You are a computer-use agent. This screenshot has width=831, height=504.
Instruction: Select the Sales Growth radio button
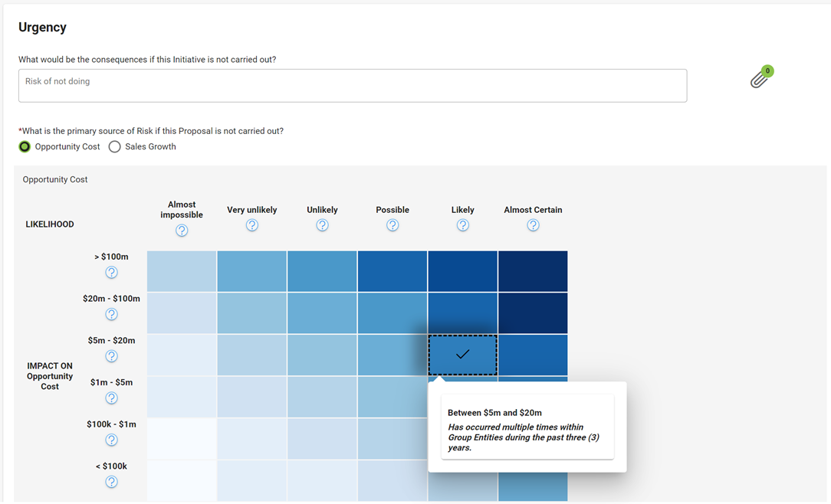click(x=114, y=146)
